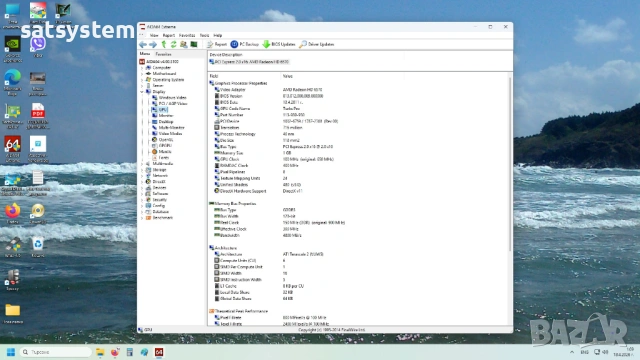
Task: Open the Help menu
Action: tap(218, 36)
